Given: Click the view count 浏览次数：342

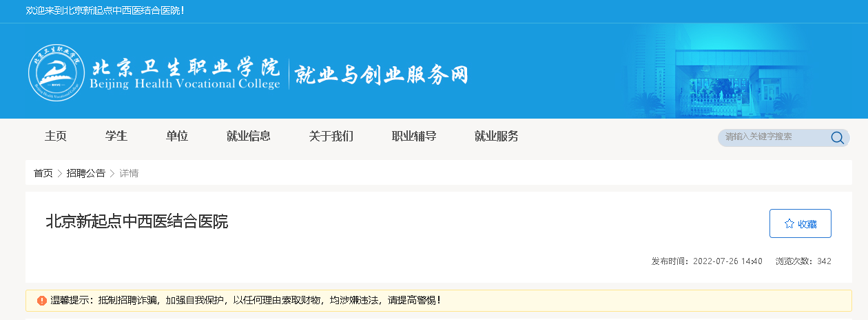Looking at the screenshot, I should [803, 261].
